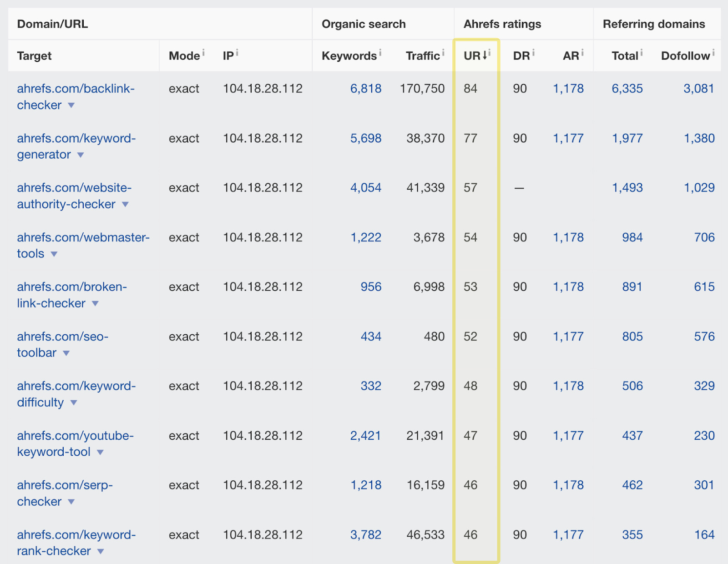Sort by Dofollow column header
This screenshot has width=728, height=564.
point(686,56)
